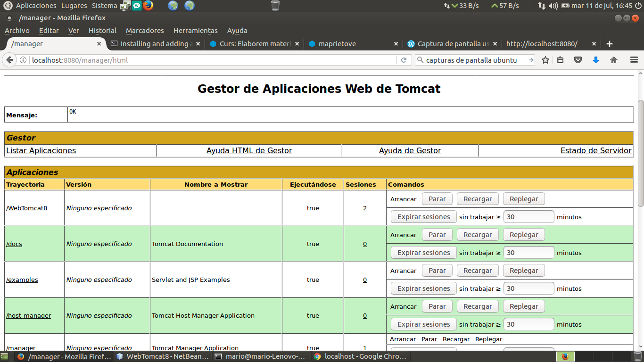Open the Firefox hamburger menu
Image resolution: width=644 pixels, height=362 pixels.
[x=634, y=60]
